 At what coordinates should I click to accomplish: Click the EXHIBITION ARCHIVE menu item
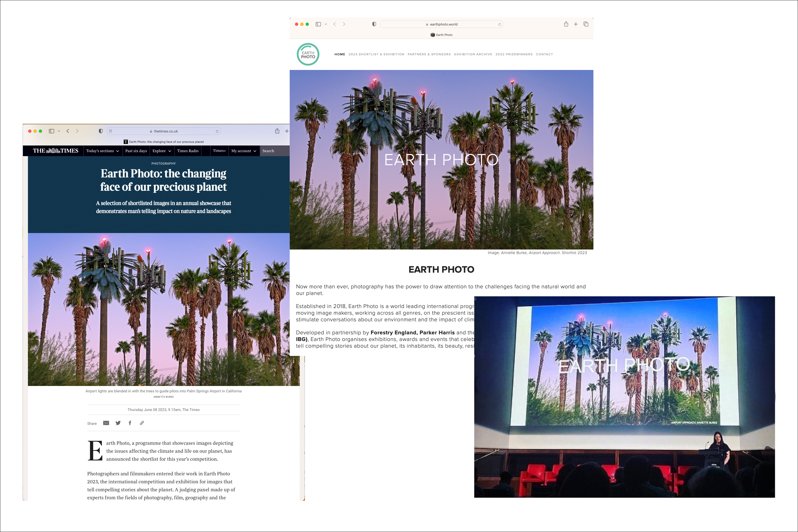tap(473, 54)
